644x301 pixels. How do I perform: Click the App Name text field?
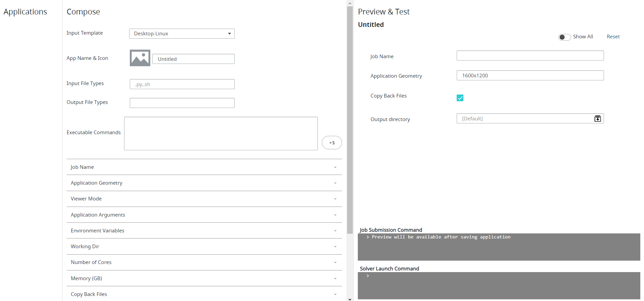193,59
